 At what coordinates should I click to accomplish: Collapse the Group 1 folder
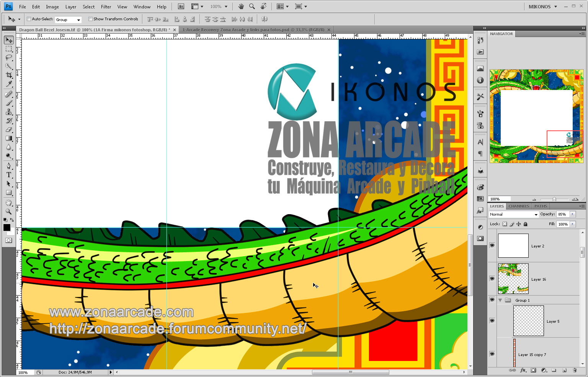(500, 301)
